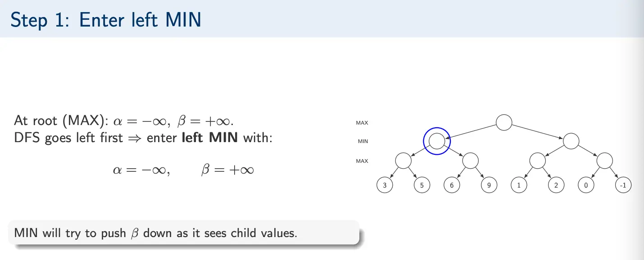Click the leaf node with value 6
The image size is (644, 260).
(x=452, y=186)
